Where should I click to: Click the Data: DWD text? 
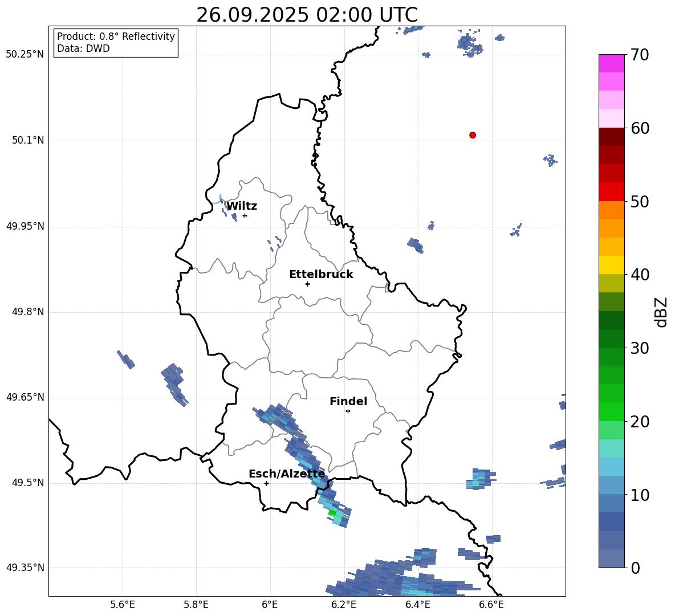[83, 48]
